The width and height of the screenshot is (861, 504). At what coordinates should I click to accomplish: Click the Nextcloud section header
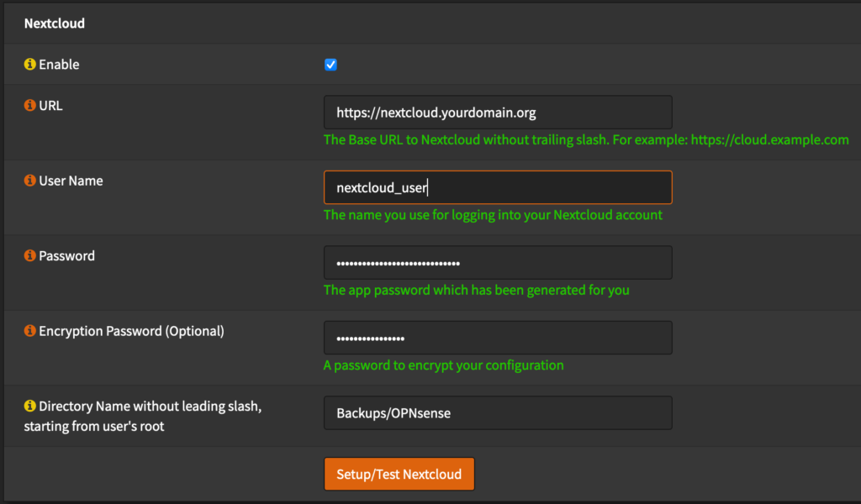[x=55, y=24]
